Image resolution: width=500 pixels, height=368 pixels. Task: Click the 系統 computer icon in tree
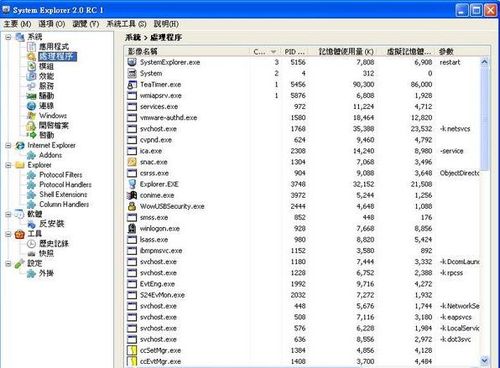(x=20, y=37)
